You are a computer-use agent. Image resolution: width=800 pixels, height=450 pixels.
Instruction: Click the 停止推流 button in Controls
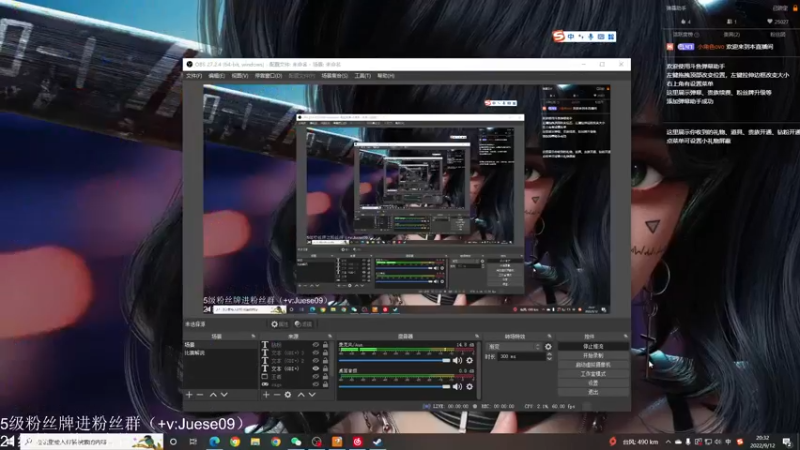(x=593, y=346)
